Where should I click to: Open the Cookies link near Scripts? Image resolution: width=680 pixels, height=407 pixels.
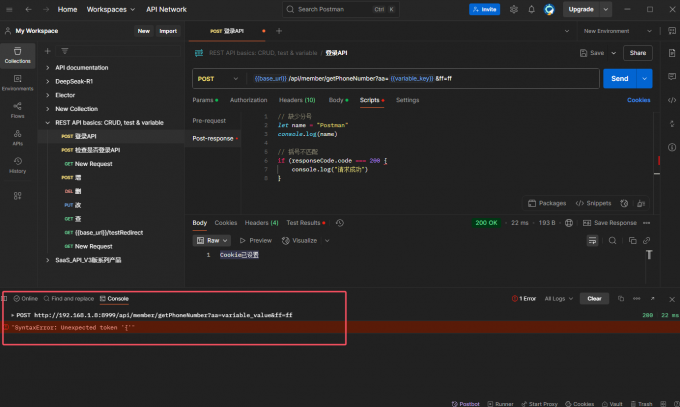tap(638, 100)
